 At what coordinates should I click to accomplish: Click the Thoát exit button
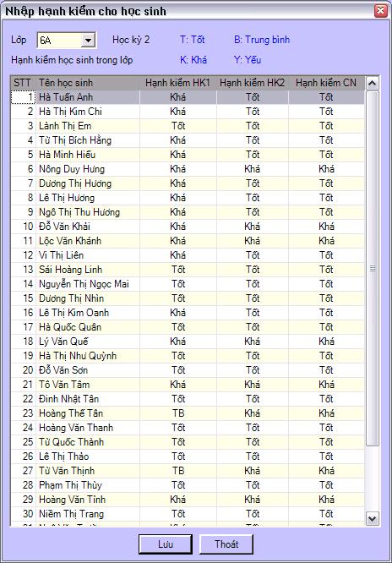[226, 544]
